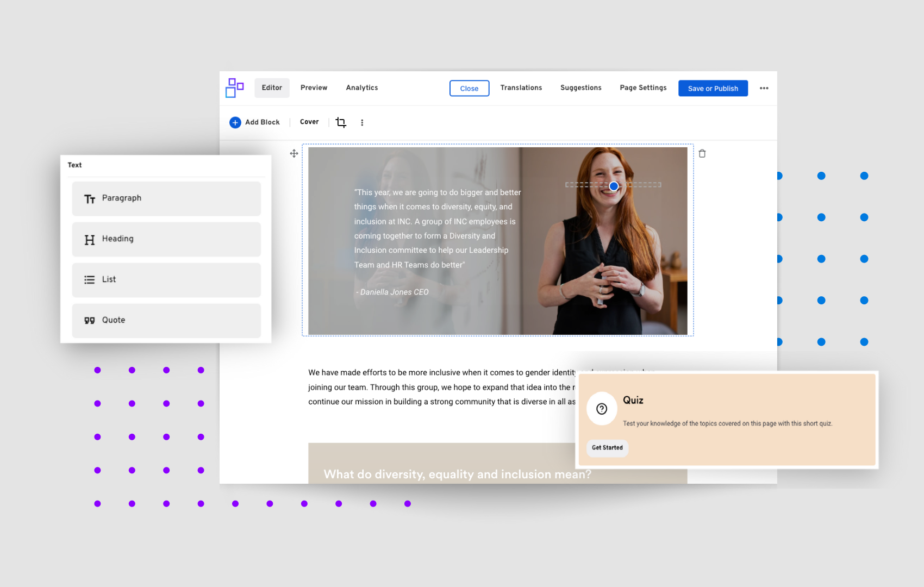Screen dimensions: 924x587
Task: Switch to the Preview tab
Action: 314,88
